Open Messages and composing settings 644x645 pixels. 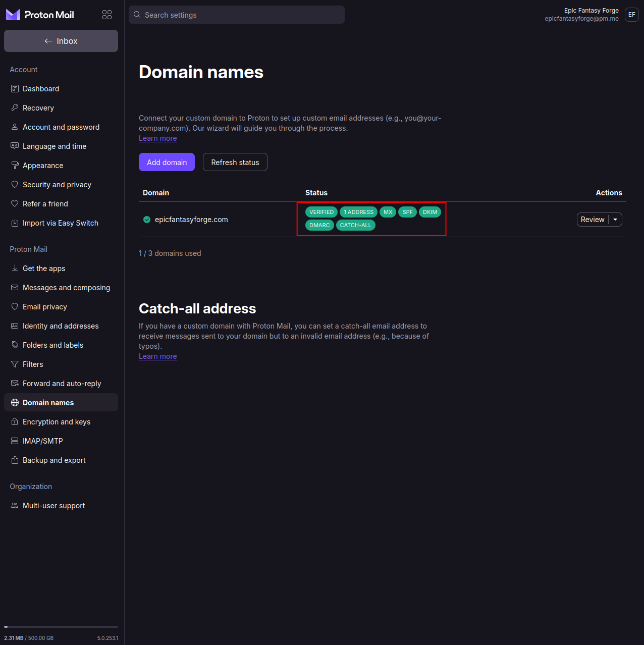coord(61,288)
